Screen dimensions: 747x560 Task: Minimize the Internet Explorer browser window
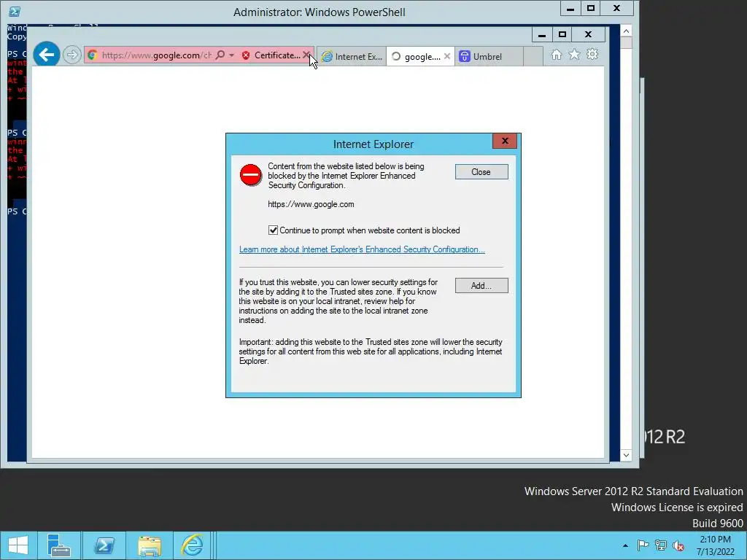pyautogui.click(x=542, y=35)
